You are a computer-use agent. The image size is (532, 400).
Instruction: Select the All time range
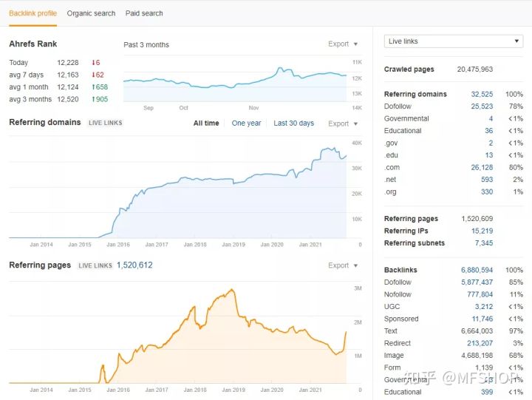[x=206, y=123]
